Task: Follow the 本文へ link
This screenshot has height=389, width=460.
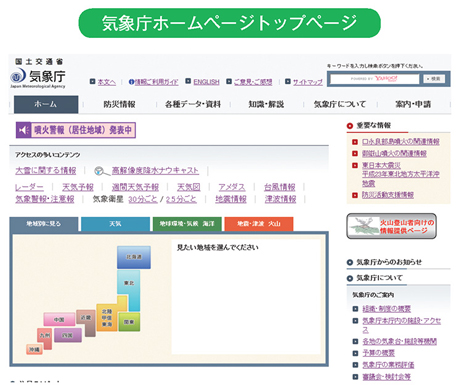Action: (x=107, y=82)
